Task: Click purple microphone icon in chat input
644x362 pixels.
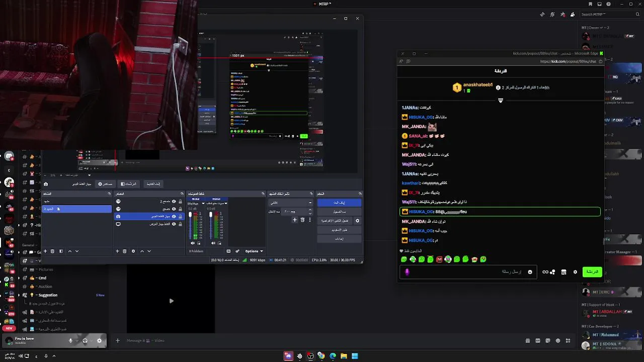Action: tap(407, 271)
